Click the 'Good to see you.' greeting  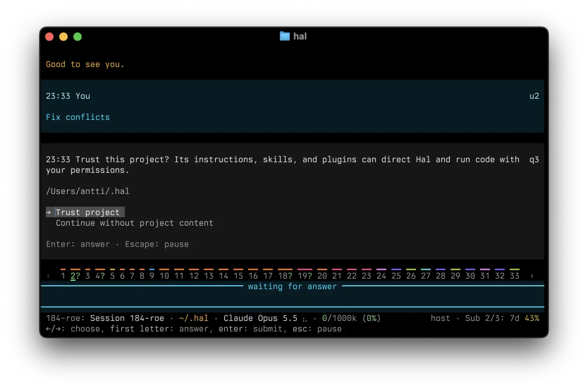(x=85, y=65)
